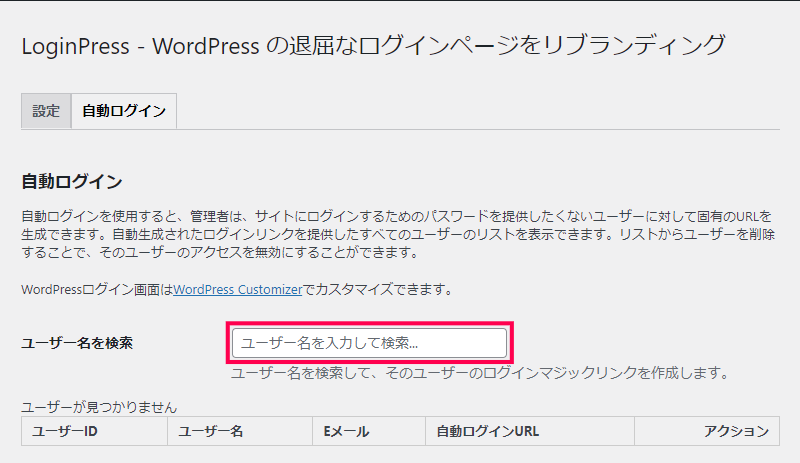
Task: Select the 自動ログイン tab
Action: [x=124, y=111]
